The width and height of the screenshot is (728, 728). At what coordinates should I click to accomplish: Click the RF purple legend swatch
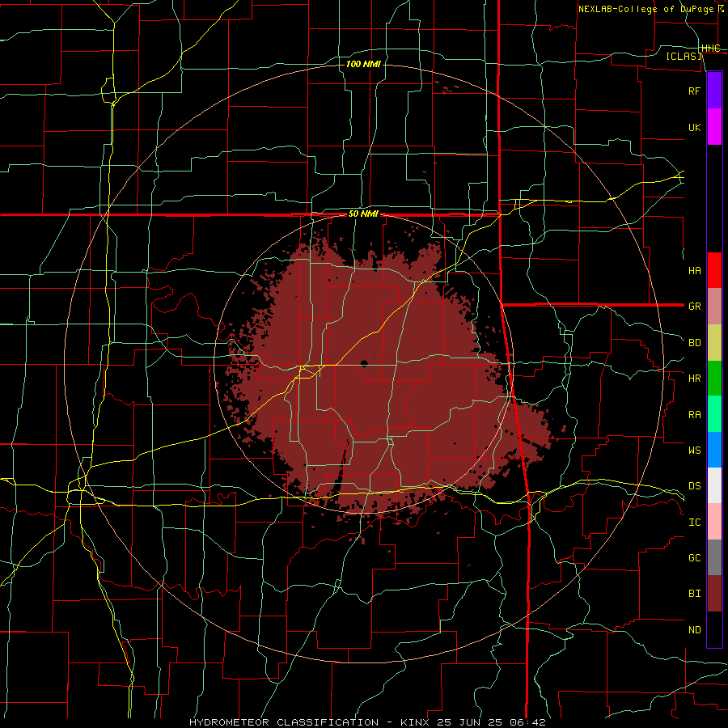click(x=714, y=91)
